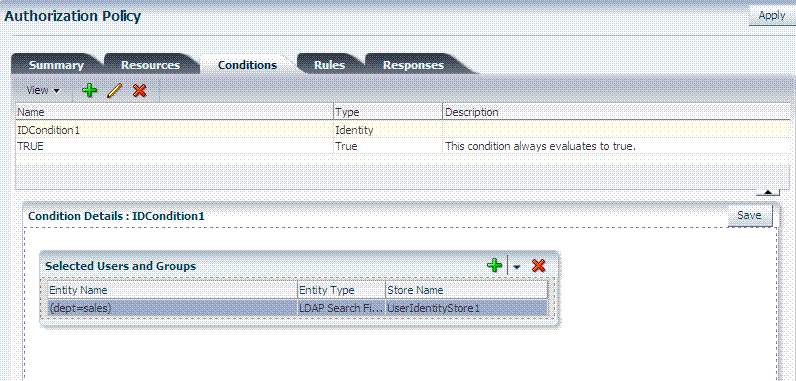Viewport: 796px width, 381px height.
Task: Click the Identity type cell
Action: tap(388, 130)
